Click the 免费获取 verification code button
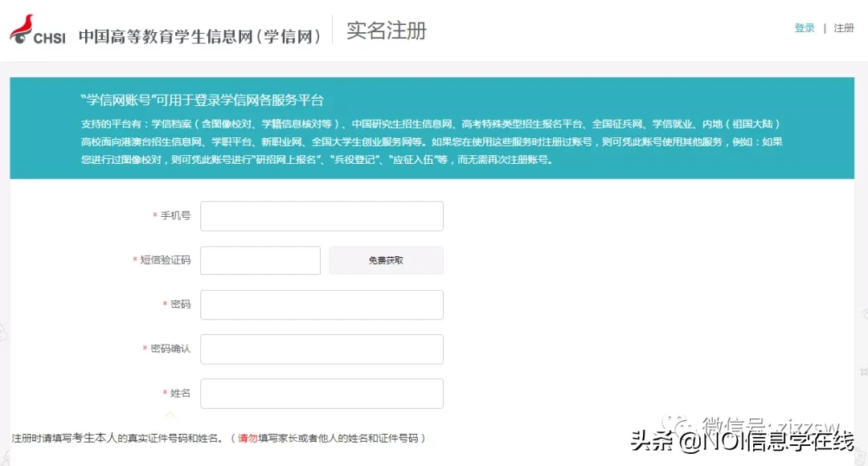The image size is (868, 466). [386, 260]
